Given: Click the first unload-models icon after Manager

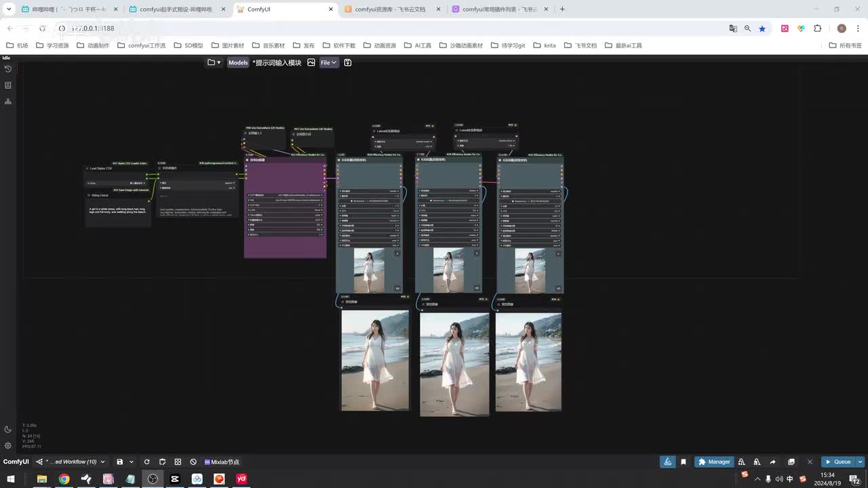Looking at the screenshot, I should [x=742, y=462].
